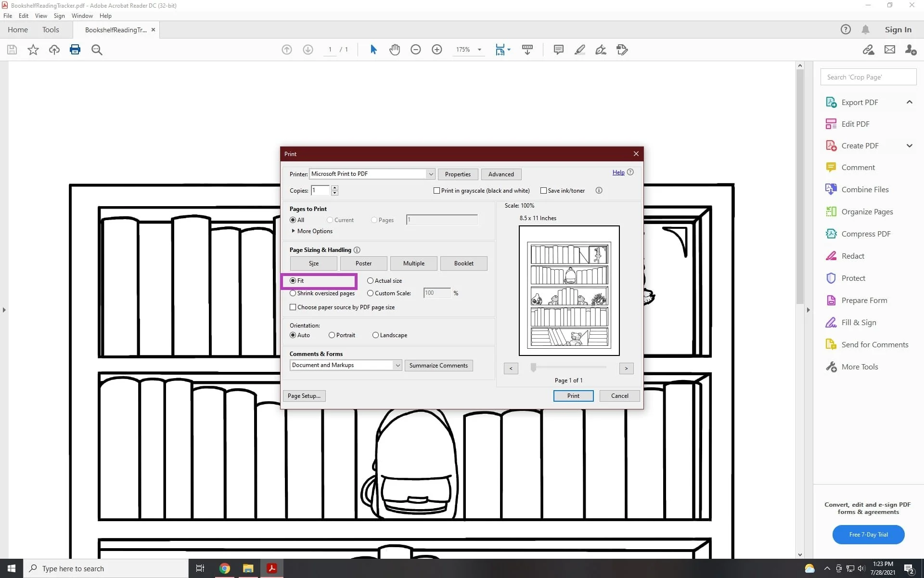
Task: Click the share by email icon
Action: 890,49
